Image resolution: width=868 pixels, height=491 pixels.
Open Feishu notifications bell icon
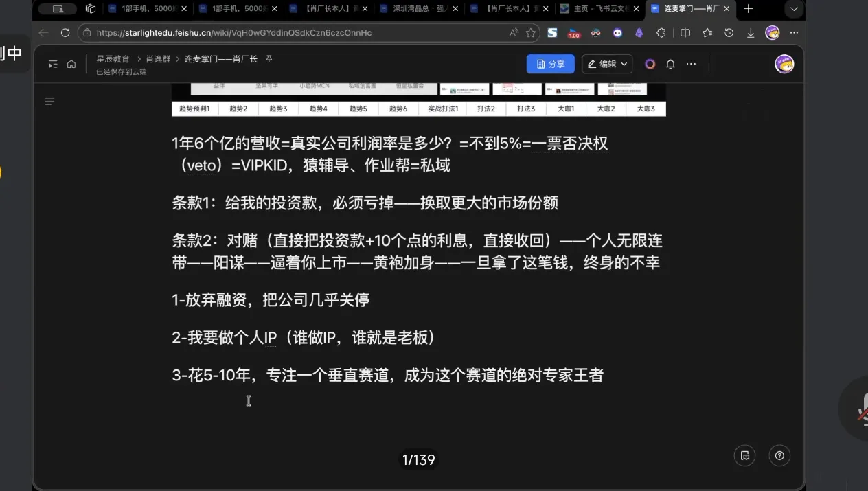pyautogui.click(x=670, y=63)
